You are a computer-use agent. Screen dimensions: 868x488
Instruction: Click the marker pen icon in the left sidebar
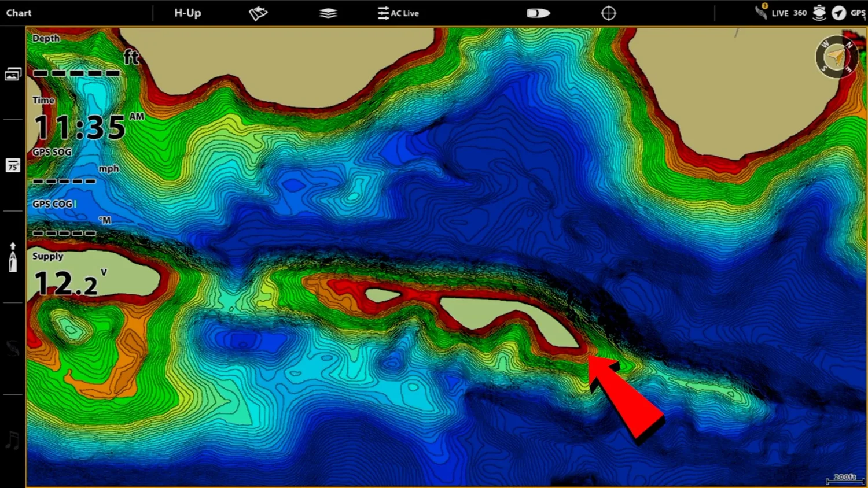(x=12, y=258)
